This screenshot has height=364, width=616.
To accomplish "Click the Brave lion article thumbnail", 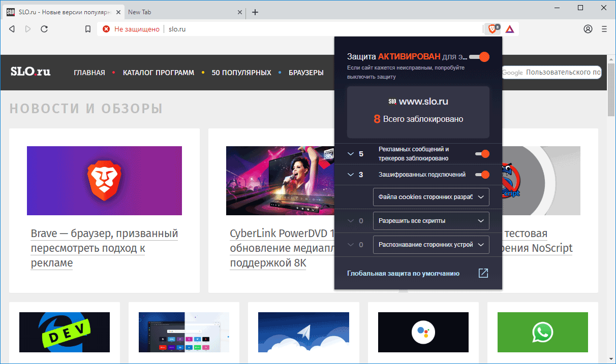I will 104,181.
